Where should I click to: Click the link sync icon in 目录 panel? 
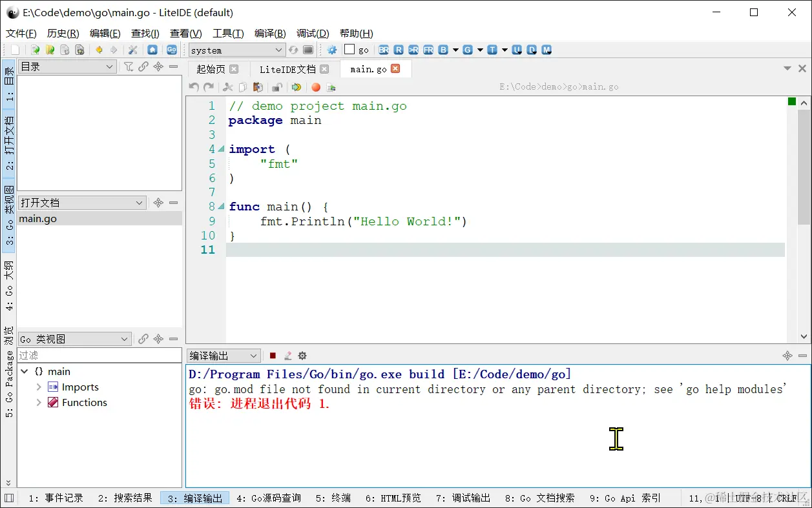pyautogui.click(x=143, y=66)
